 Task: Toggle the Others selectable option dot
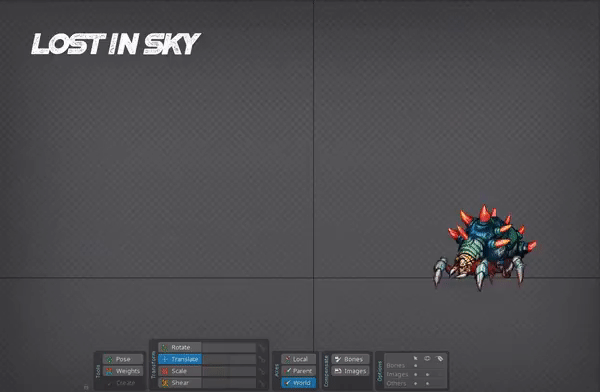(416, 383)
